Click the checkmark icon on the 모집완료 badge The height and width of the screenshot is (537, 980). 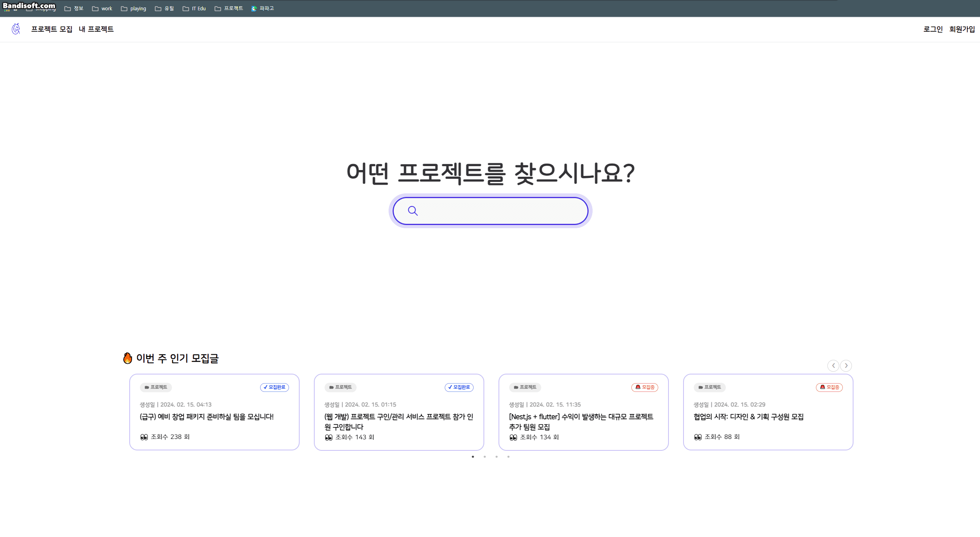point(265,388)
